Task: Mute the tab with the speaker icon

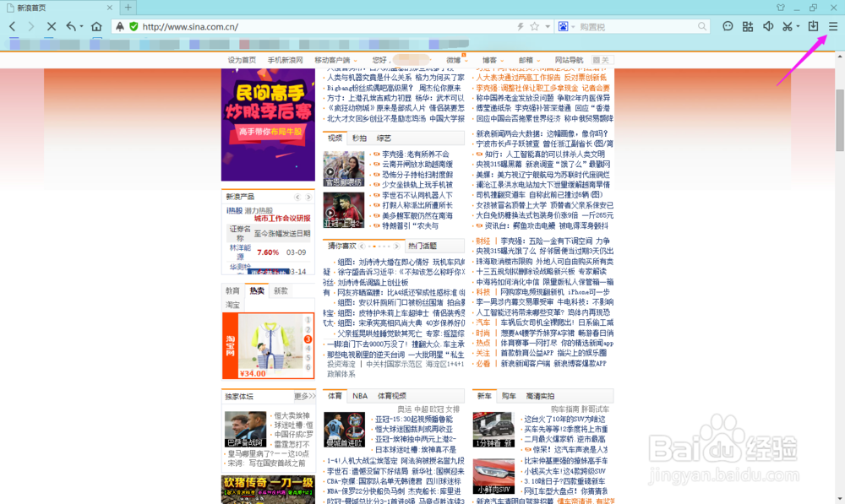Action: [x=768, y=26]
